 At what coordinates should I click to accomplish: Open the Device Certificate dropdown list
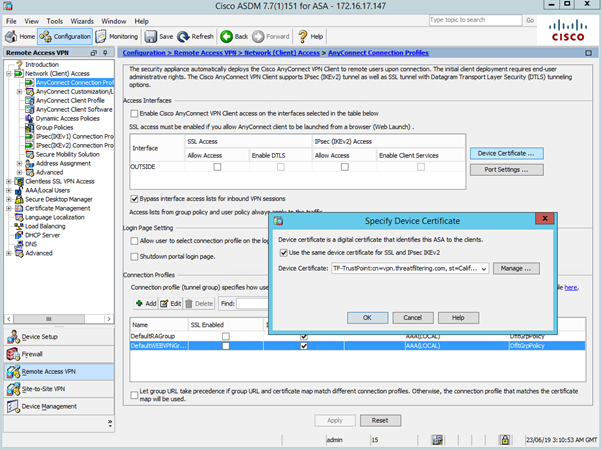tap(484, 269)
